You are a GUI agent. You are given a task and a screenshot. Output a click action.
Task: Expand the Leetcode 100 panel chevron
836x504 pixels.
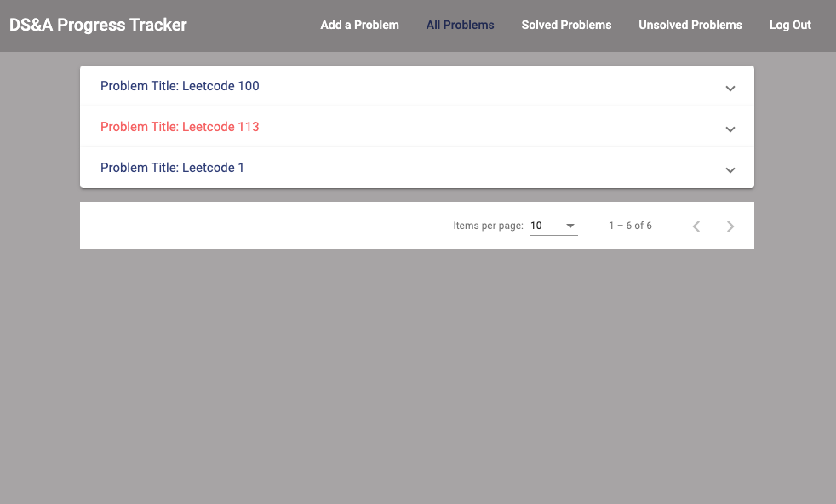point(730,89)
